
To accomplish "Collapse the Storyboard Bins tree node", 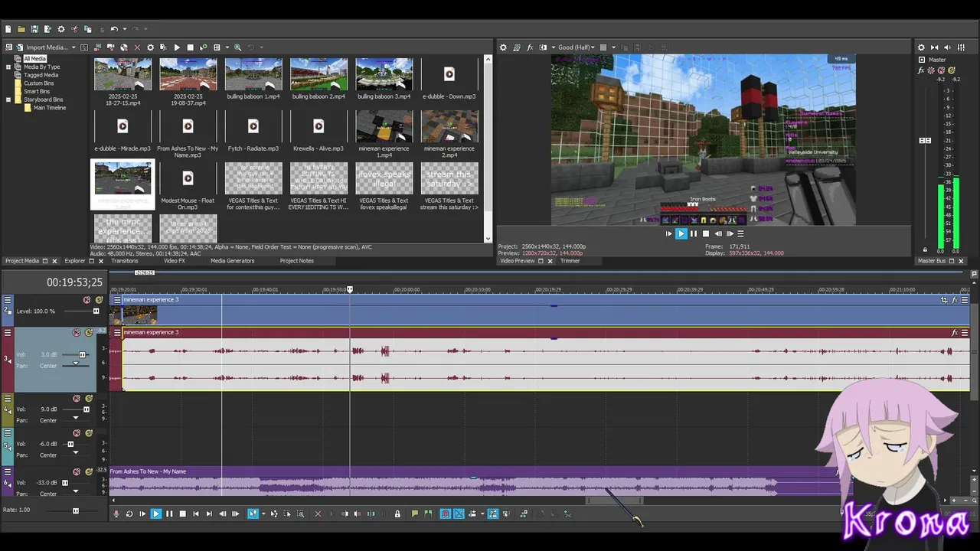I will [8, 99].
